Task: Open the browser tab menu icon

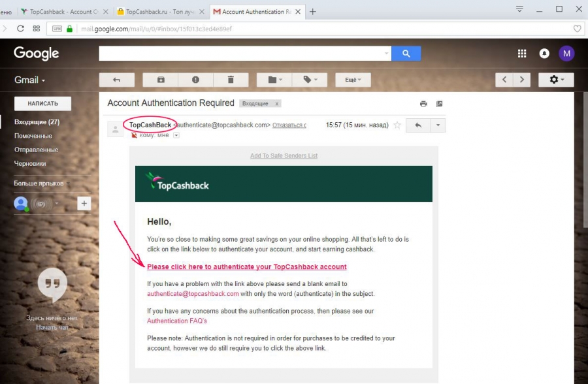Action: tap(519, 8)
